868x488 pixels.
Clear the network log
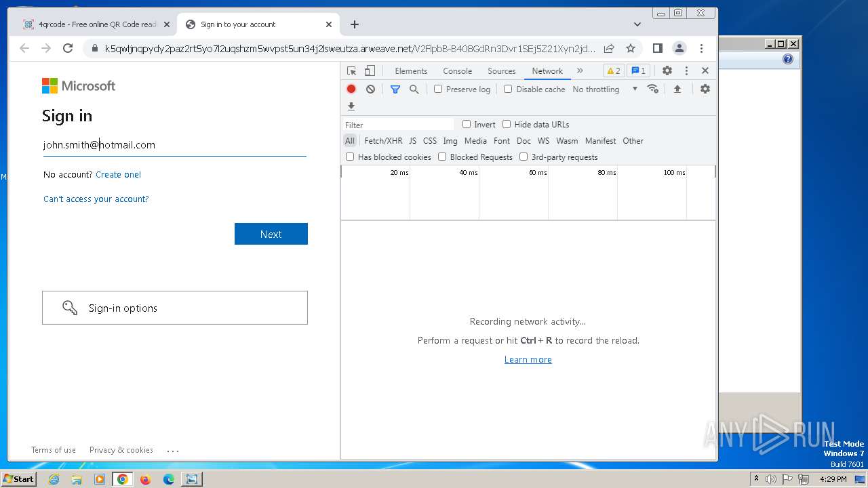coord(370,89)
